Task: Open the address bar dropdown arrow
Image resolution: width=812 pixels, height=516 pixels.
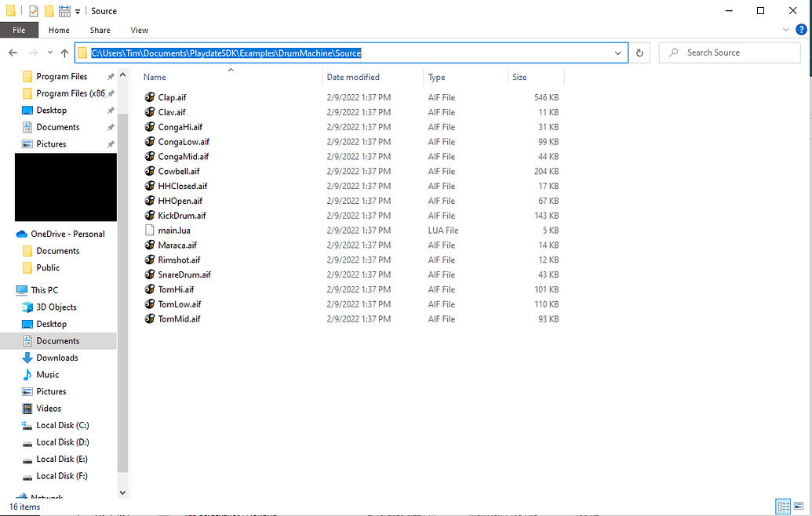Action: pos(618,53)
